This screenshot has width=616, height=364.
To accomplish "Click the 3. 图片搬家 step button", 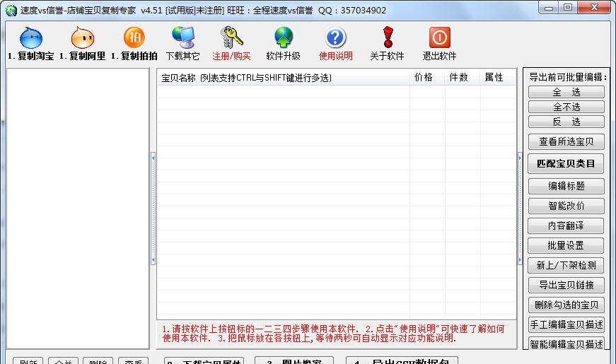I will (294, 360).
